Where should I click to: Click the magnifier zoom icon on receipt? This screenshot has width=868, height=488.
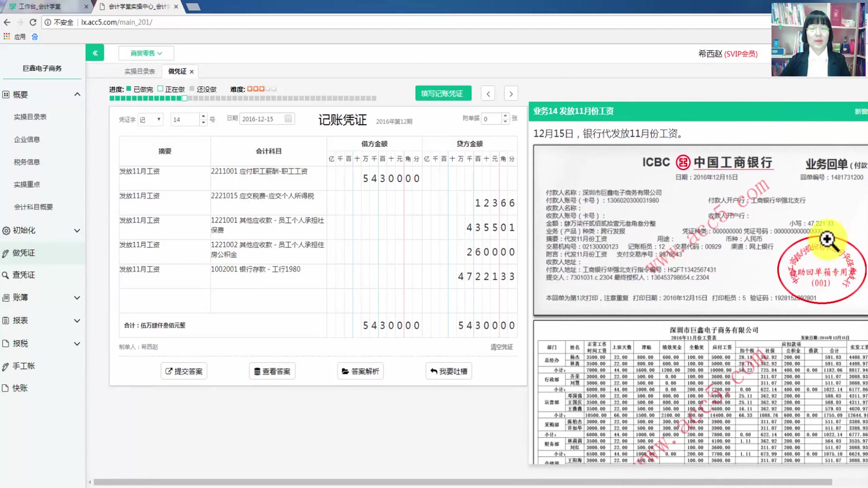click(x=827, y=239)
